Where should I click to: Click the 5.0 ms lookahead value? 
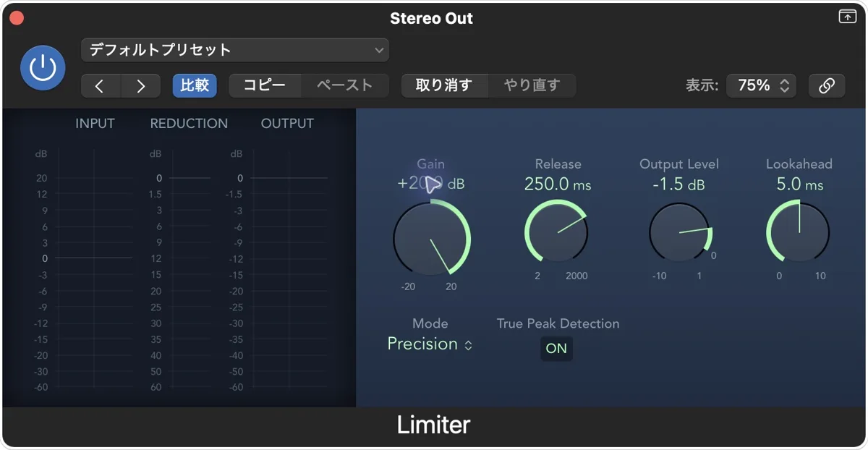click(x=800, y=184)
